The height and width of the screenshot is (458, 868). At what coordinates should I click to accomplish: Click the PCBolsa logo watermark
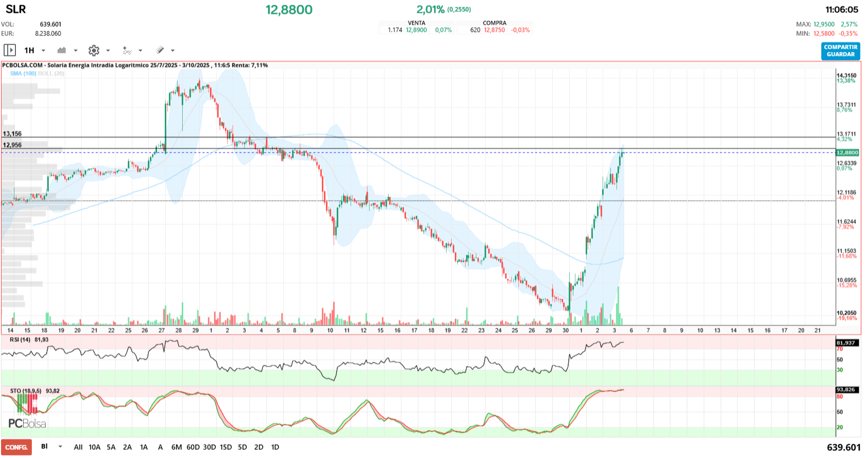point(27,424)
